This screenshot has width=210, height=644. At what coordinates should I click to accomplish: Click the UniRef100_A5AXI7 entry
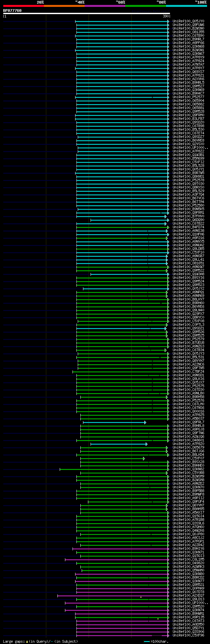point(188,513)
